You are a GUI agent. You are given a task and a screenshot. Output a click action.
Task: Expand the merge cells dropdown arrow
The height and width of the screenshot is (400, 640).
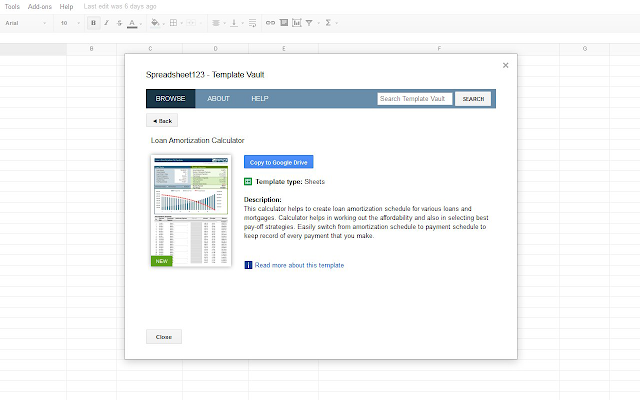tap(200, 23)
